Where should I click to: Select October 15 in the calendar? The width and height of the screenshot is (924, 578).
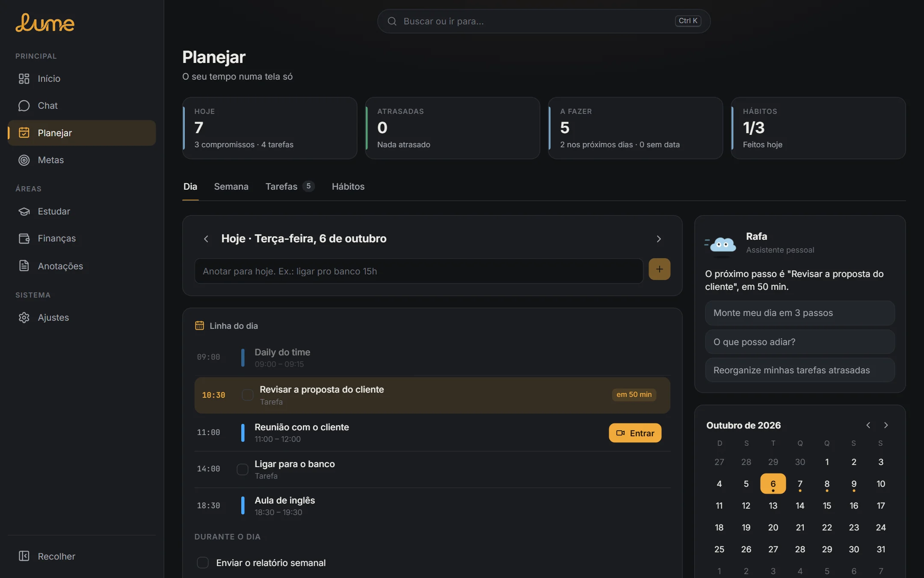click(827, 506)
